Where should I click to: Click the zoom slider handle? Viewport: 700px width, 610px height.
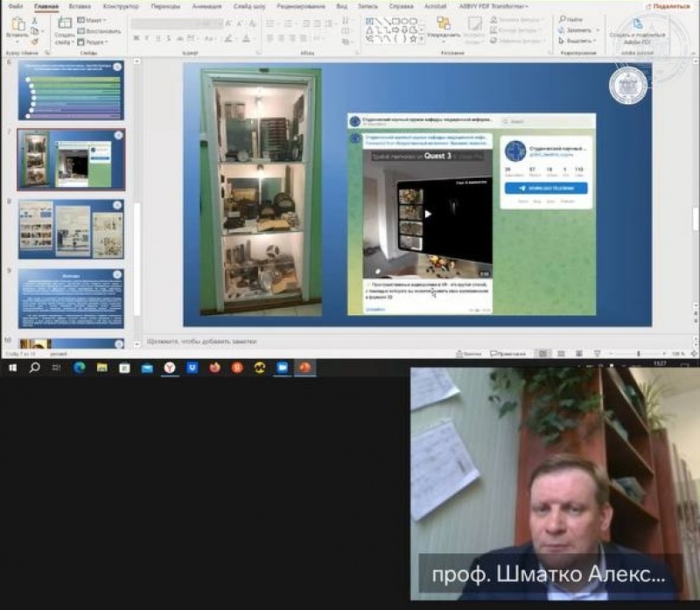[639, 354]
